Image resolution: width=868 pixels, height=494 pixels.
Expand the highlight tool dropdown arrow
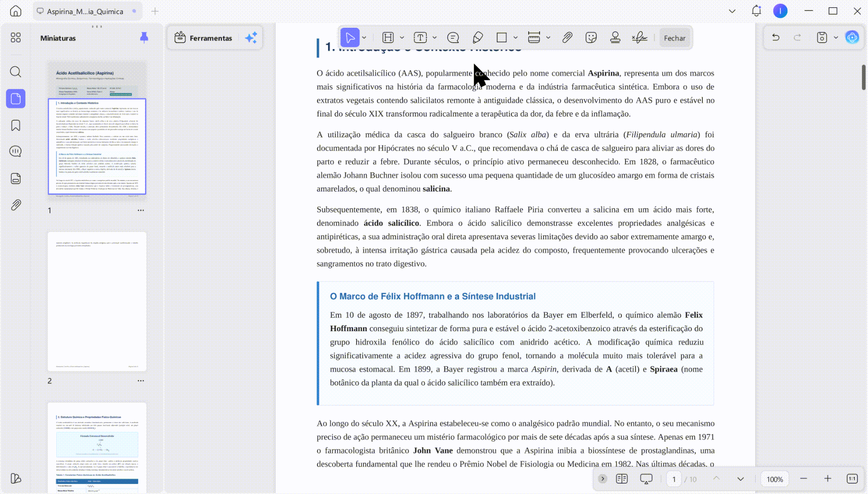click(402, 38)
